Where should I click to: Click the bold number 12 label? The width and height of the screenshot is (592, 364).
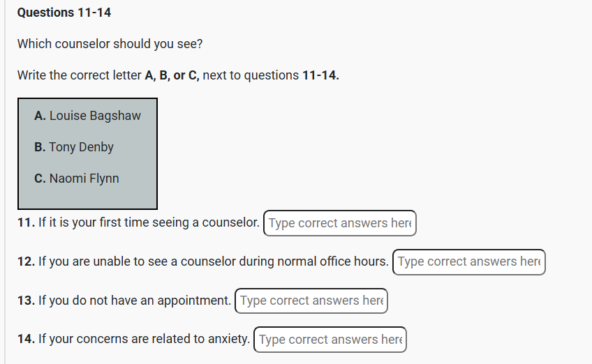26,261
